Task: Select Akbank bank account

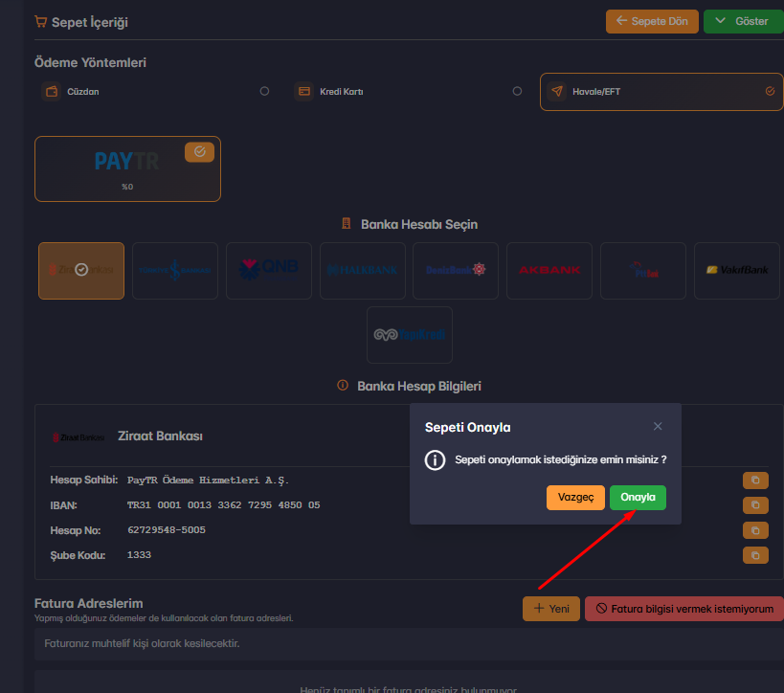Action: tap(549, 271)
